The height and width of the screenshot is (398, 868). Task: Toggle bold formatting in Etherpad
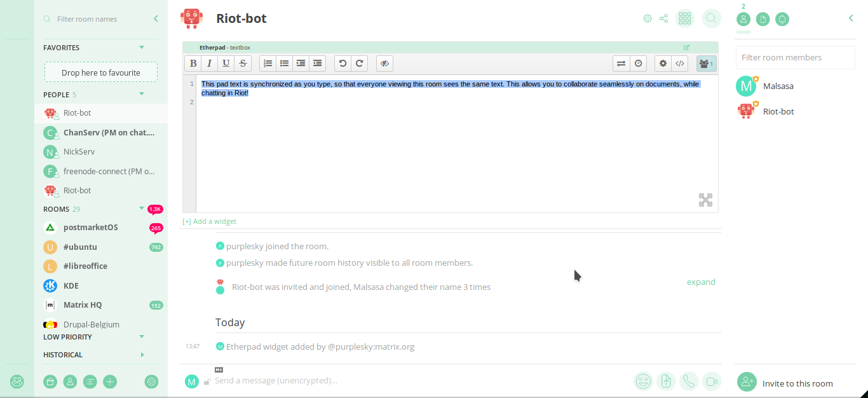(x=193, y=64)
